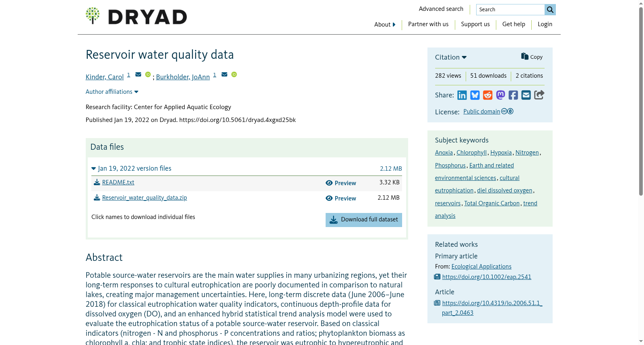Click the generic share arrow icon
Image resolution: width=644 pixels, height=345 pixels.
pos(539,95)
